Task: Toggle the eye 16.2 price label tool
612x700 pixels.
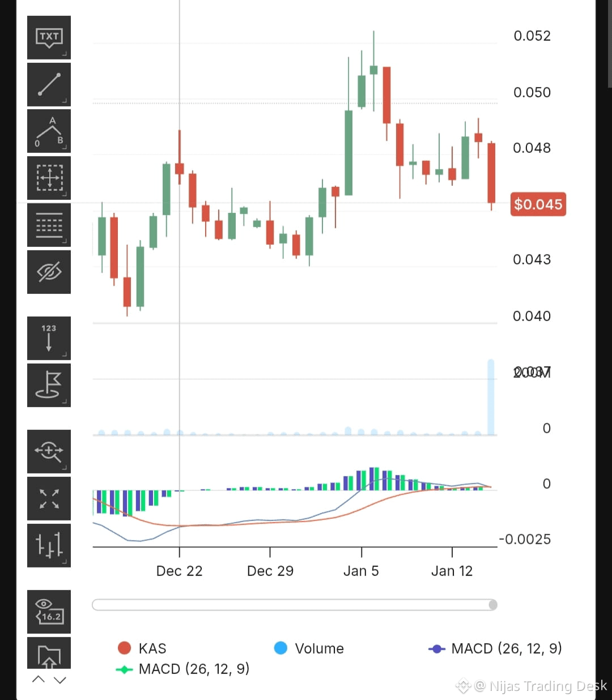Action: coord(49,612)
